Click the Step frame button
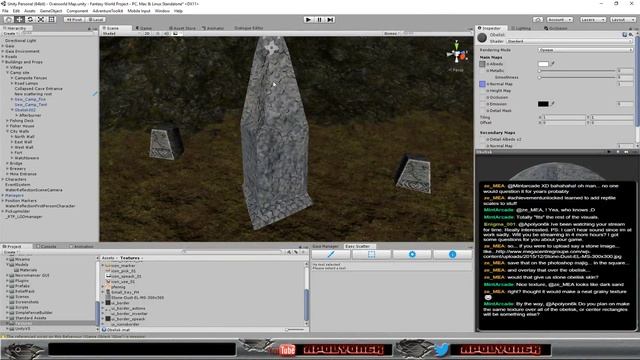The width and height of the screenshot is (640, 360). (x=331, y=19)
